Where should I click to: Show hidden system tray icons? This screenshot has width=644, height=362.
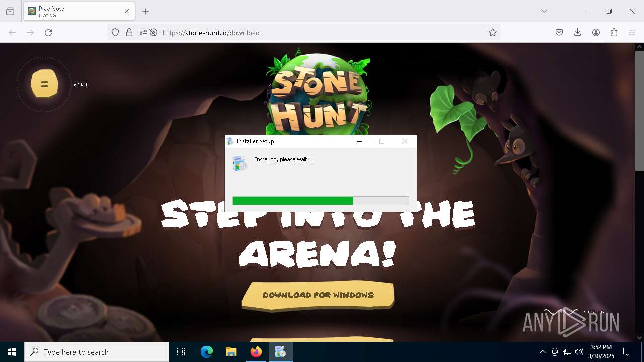pos(542,352)
